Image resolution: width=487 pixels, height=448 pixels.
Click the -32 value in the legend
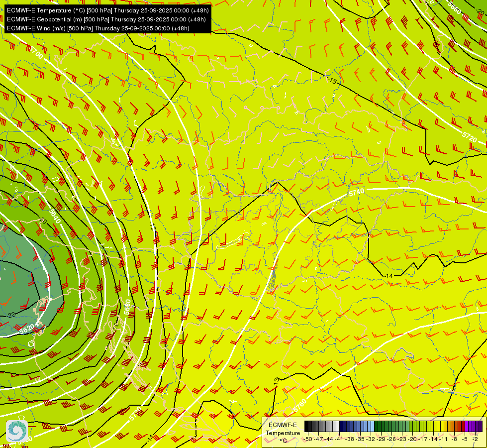pyautogui.click(x=371, y=439)
